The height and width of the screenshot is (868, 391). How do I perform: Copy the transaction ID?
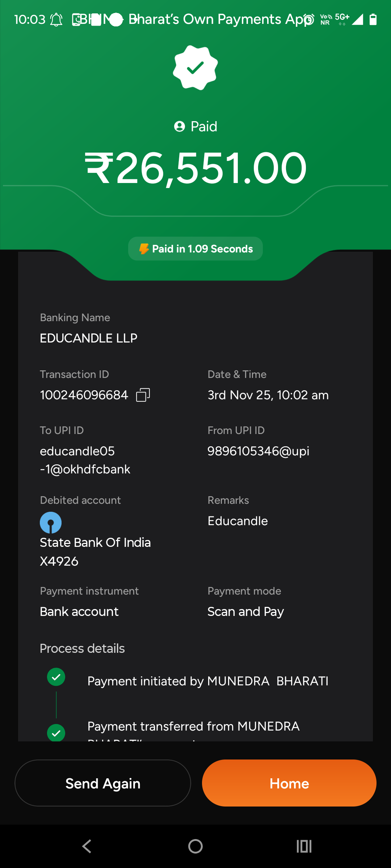[x=143, y=395]
